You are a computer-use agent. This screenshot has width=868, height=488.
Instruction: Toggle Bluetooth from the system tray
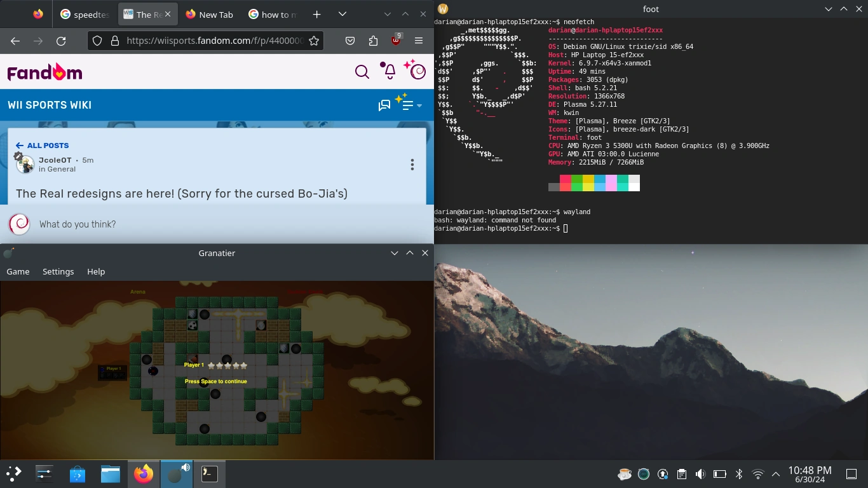coord(738,473)
